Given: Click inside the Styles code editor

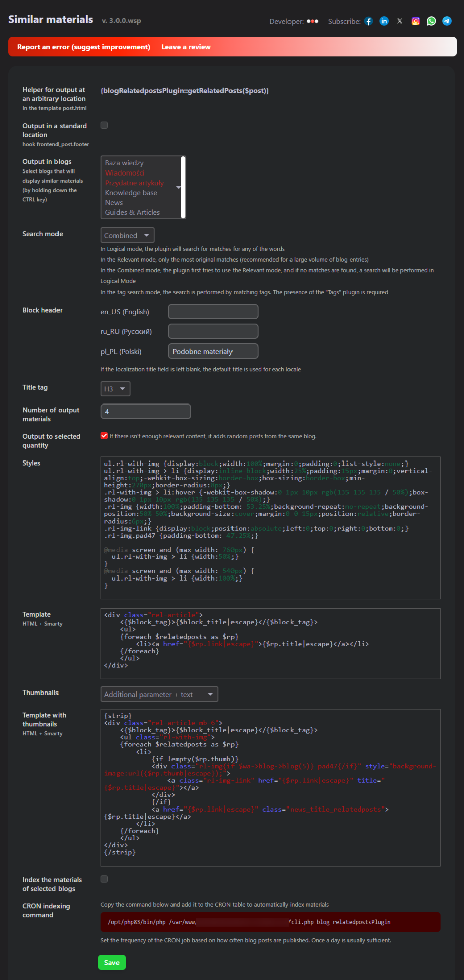Looking at the screenshot, I should [270, 528].
